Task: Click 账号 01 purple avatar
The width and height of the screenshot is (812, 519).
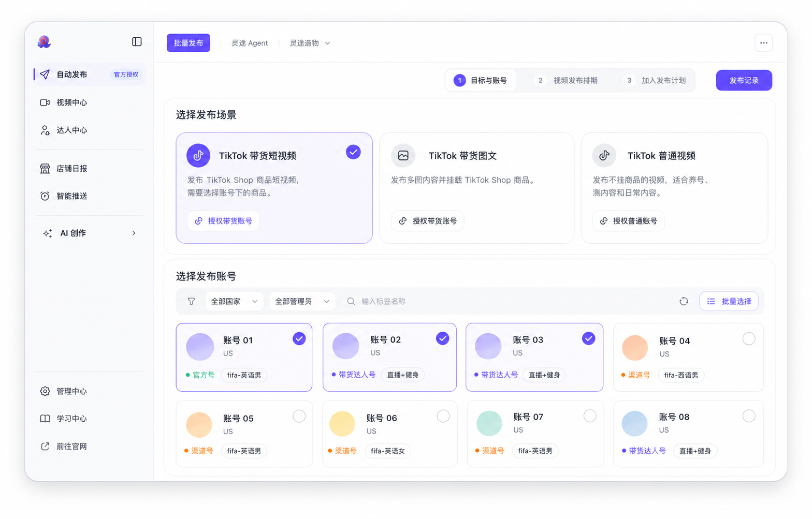Action: (x=200, y=347)
